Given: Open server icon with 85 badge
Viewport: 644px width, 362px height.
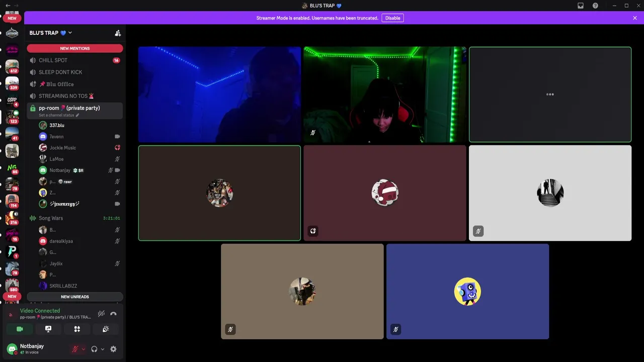Looking at the screenshot, I should 12,167.
